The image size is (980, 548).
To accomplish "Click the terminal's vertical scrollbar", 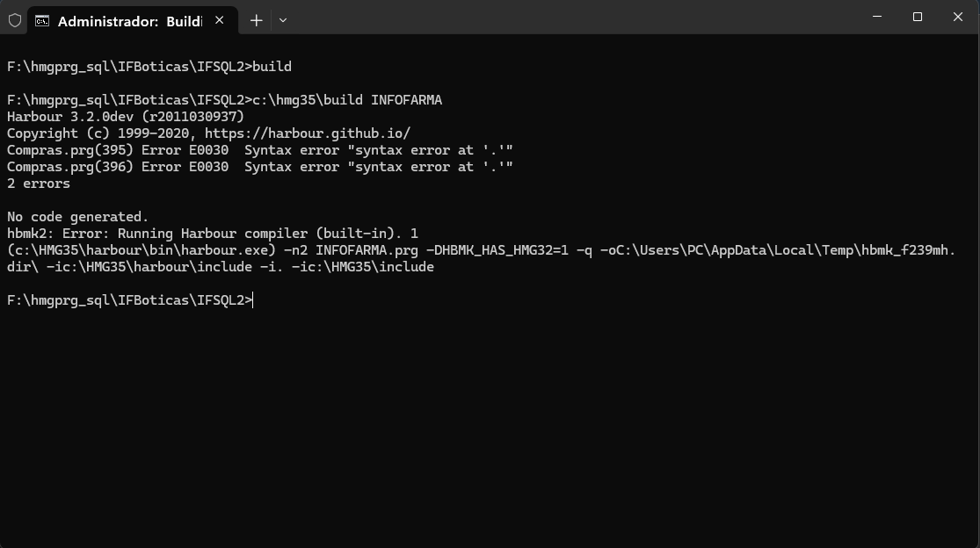I will (x=976, y=291).
